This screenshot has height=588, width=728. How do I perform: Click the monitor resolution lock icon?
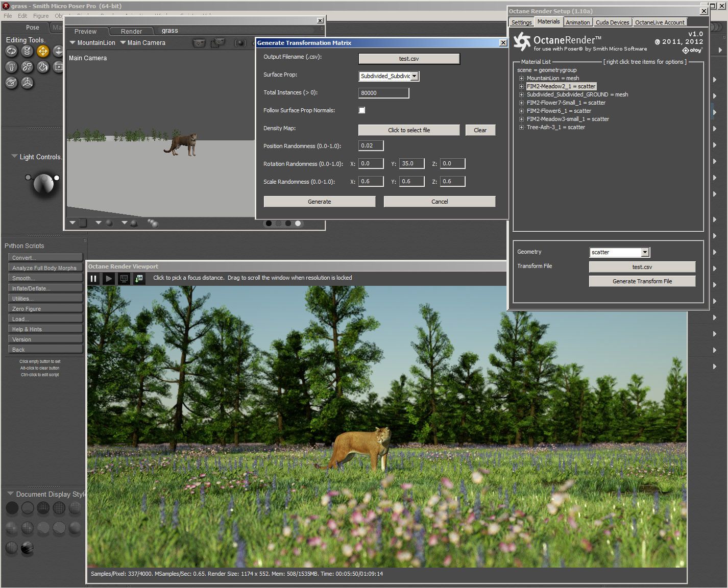pos(124,278)
